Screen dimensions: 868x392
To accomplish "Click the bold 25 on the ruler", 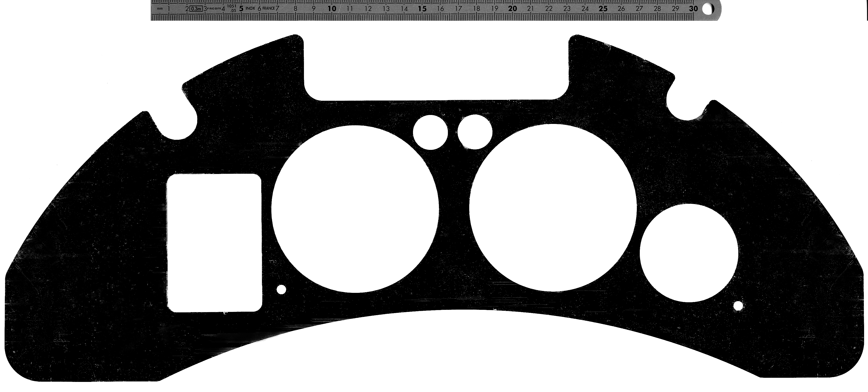I will point(603,9).
